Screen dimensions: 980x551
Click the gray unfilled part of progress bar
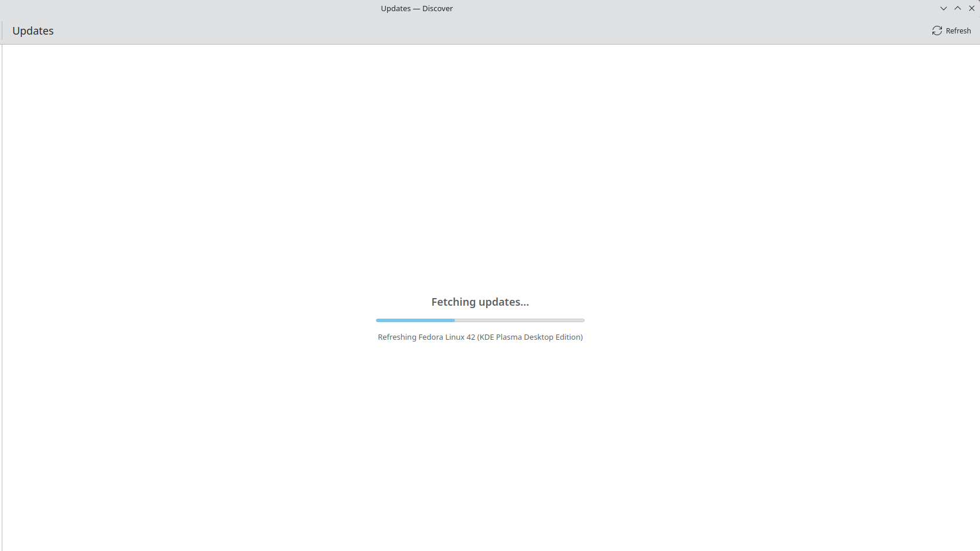[519, 320]
